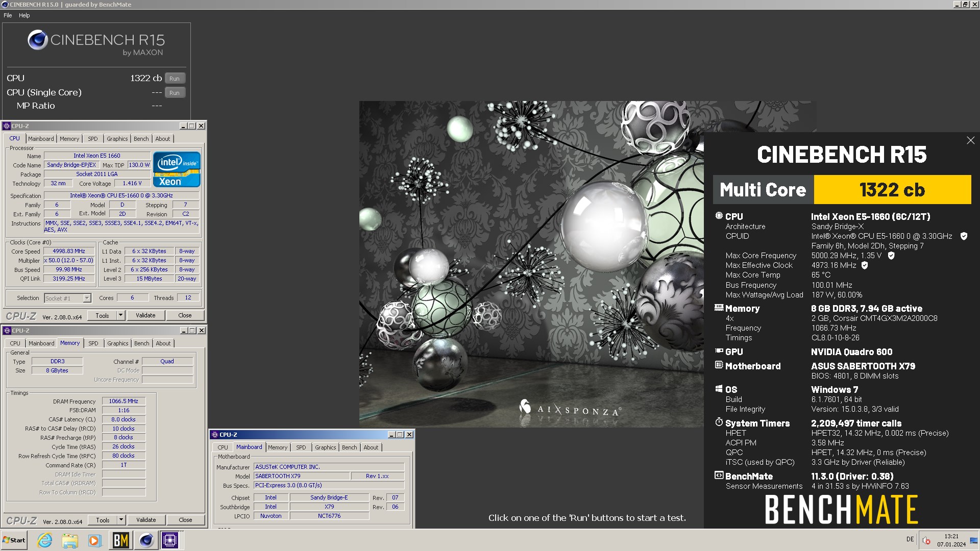
Task: Switch to CPU tab in Memory CPU-Z window
Action: (15, 343)
